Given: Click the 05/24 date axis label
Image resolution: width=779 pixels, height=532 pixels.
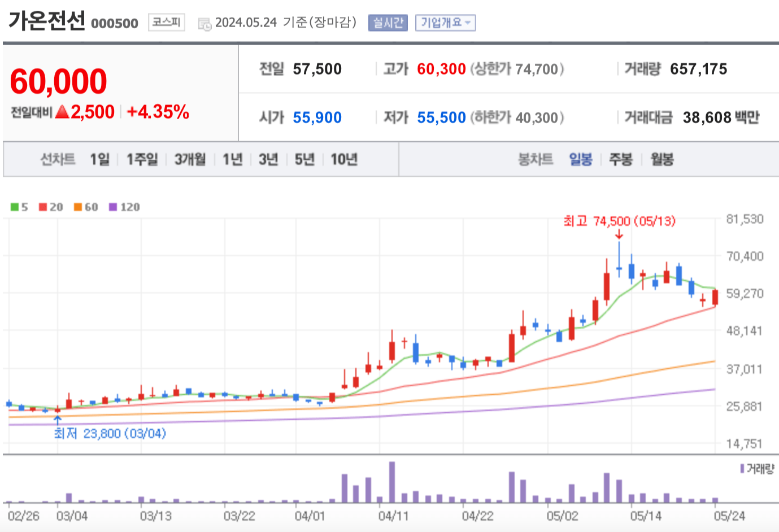Looking at the screenshot, I should (x=729, y=516).
